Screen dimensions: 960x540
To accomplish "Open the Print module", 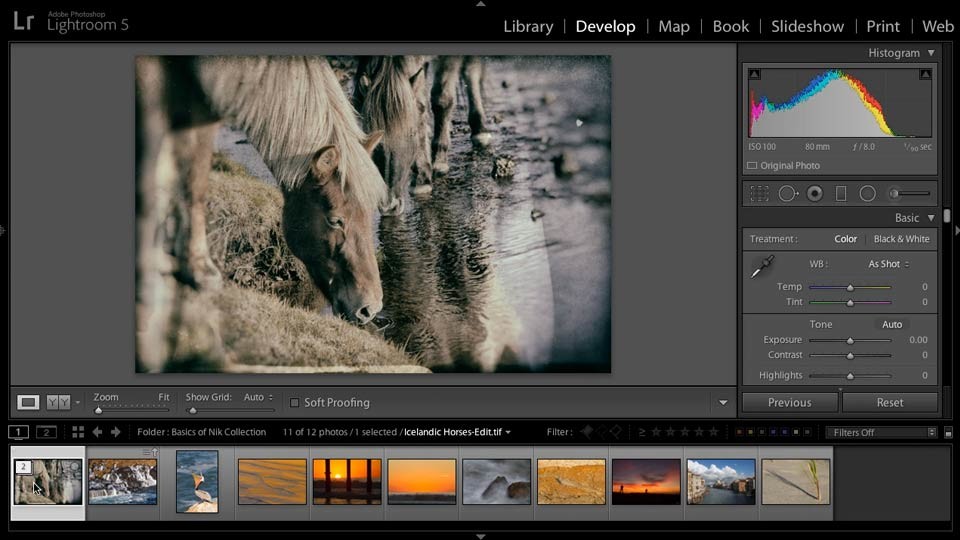I will click(883, 26).
